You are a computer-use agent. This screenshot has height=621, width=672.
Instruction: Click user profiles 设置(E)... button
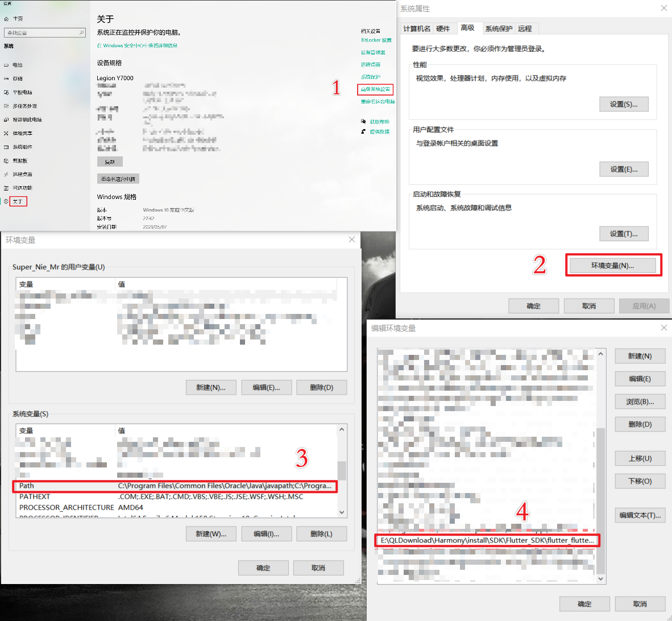[624, 169]
